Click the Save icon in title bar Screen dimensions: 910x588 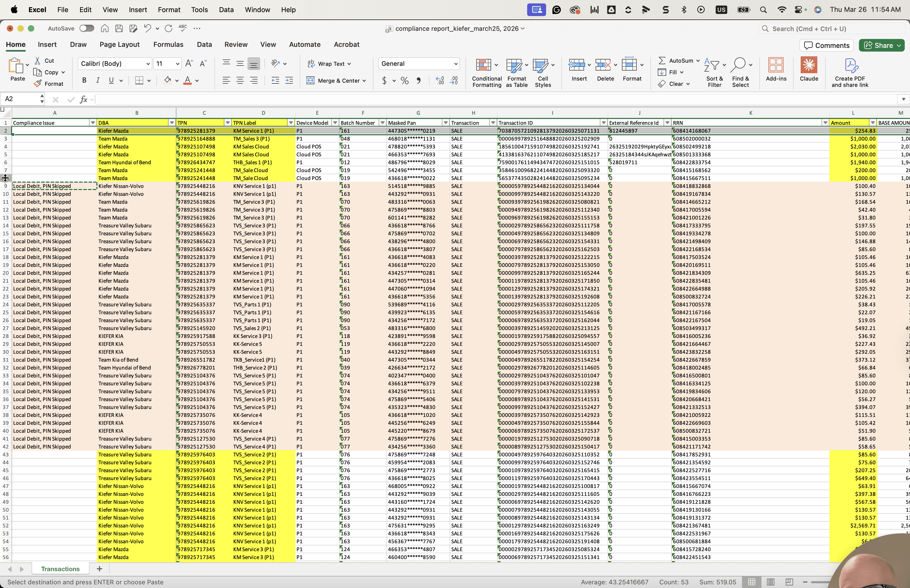(119, 28)
